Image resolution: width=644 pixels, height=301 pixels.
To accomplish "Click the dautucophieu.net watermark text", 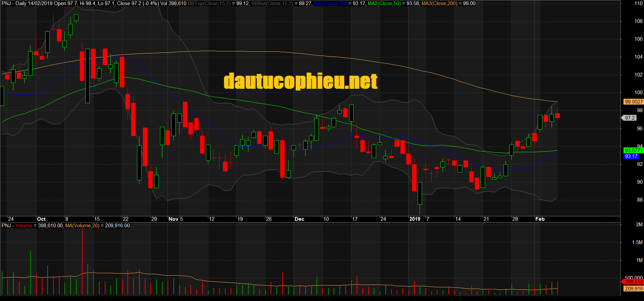I will [300, 81].
